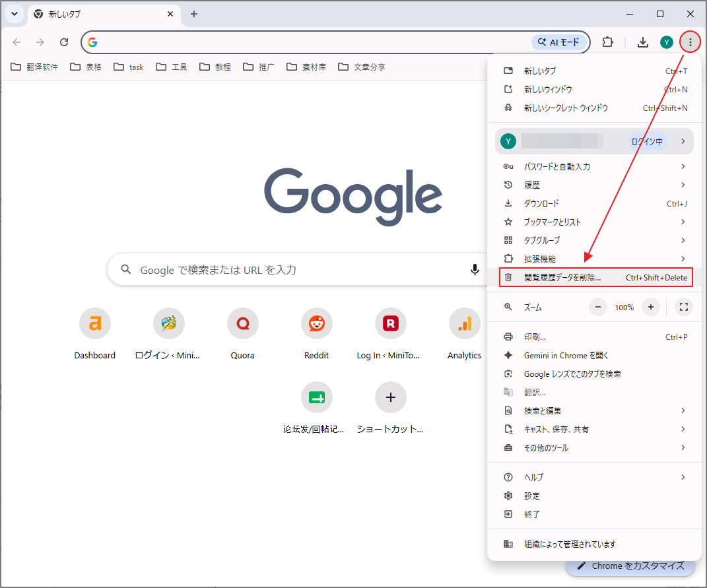Open the ログイン ‹ Mini... shortcut tile
Image resolution: width=707 pixels, height=588 pixels.
(x=168, y=334)
